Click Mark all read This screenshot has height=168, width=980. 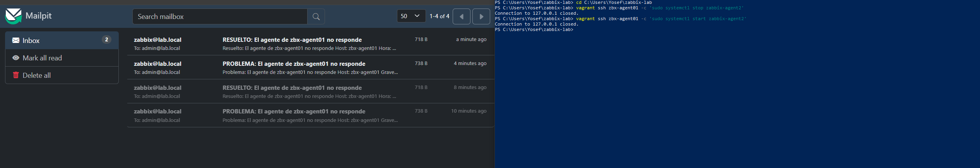[62, 58]
